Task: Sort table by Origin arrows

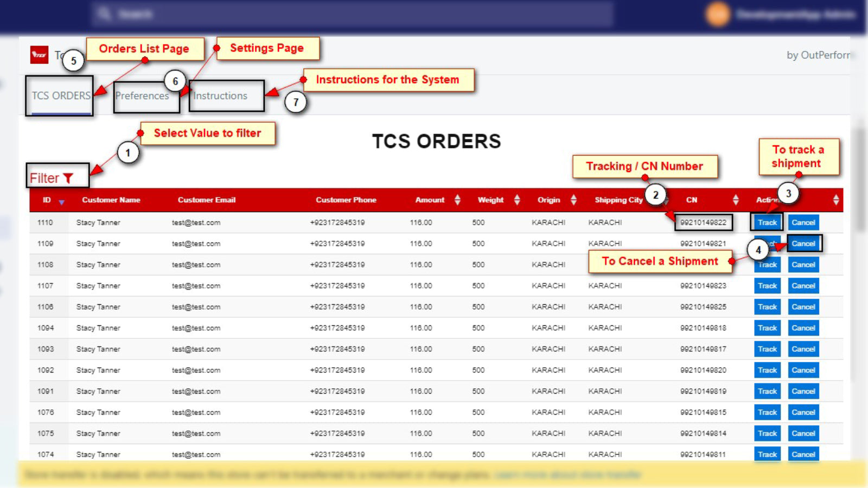Action: coord(573,200)
